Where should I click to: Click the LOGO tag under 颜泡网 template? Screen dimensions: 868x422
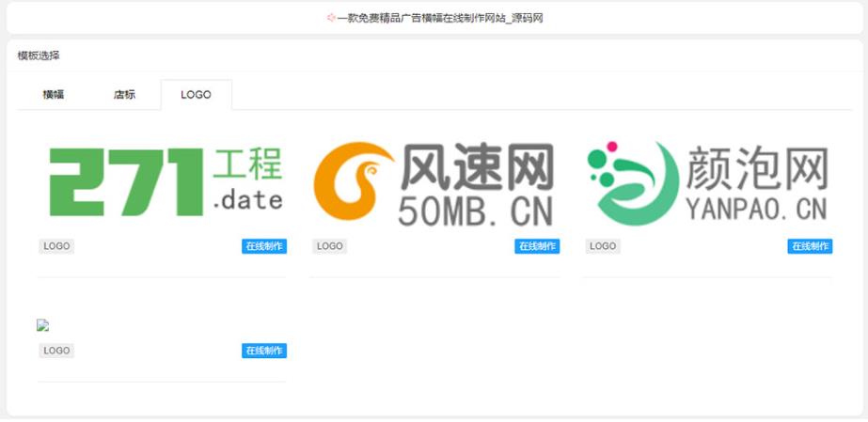[602, 246]
